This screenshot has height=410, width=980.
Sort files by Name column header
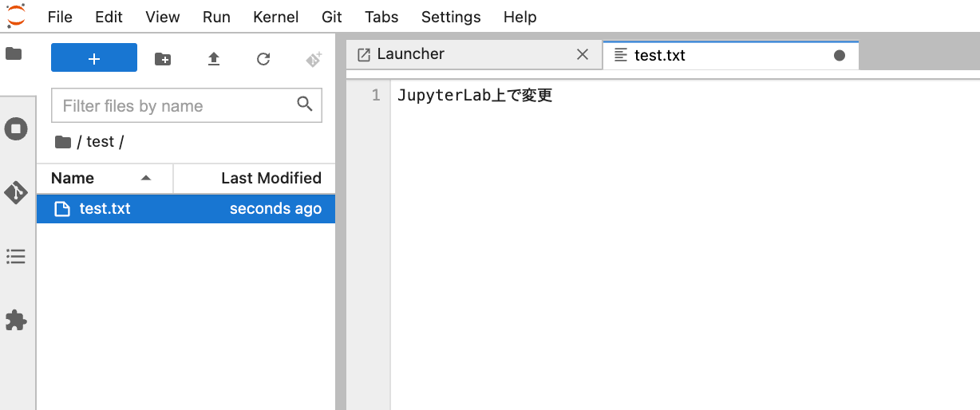click(105, 178)
